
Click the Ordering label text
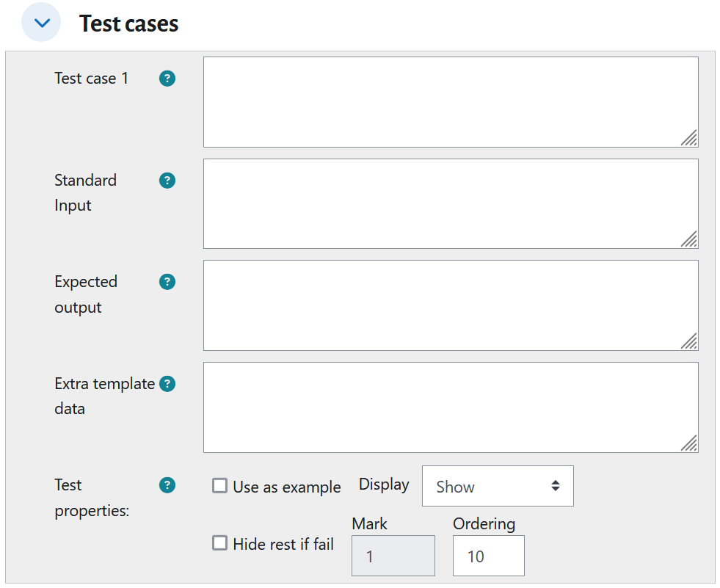[484, 524]
